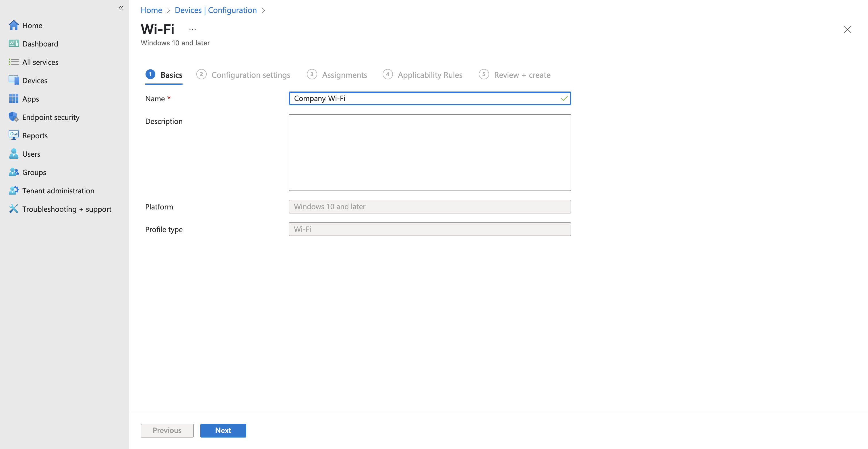Open Tenant administration sidebar label

[x=58, y=191]
